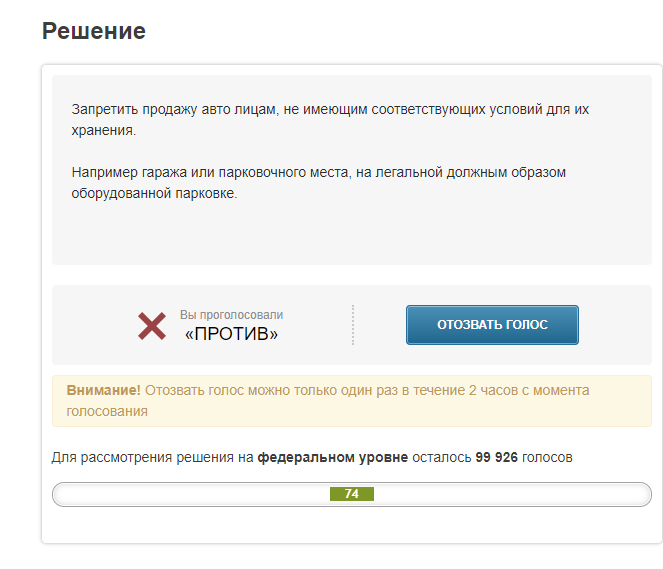
Task: Click the word 'голосования' in the warning box
Action: [107, 411]
